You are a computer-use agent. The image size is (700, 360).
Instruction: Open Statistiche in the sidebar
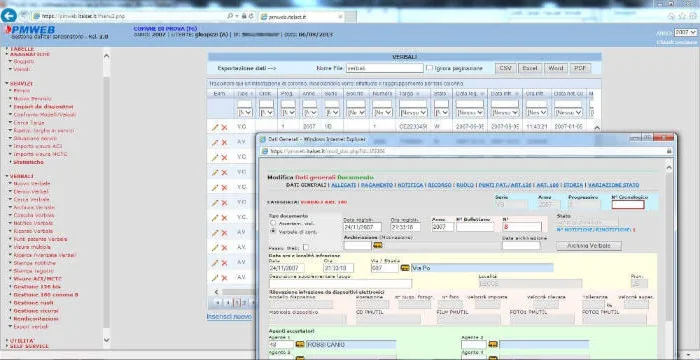[x=29, y=162]
